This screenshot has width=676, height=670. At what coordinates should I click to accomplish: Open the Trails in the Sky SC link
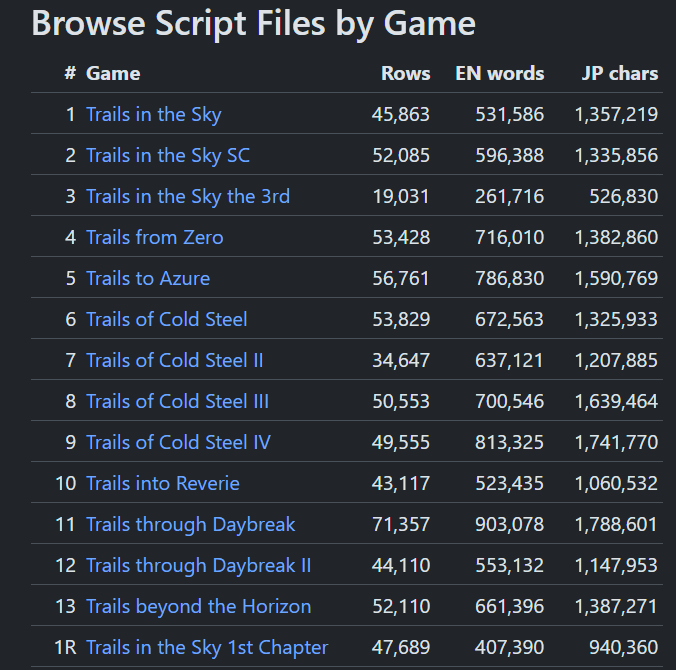pos(168,156)
